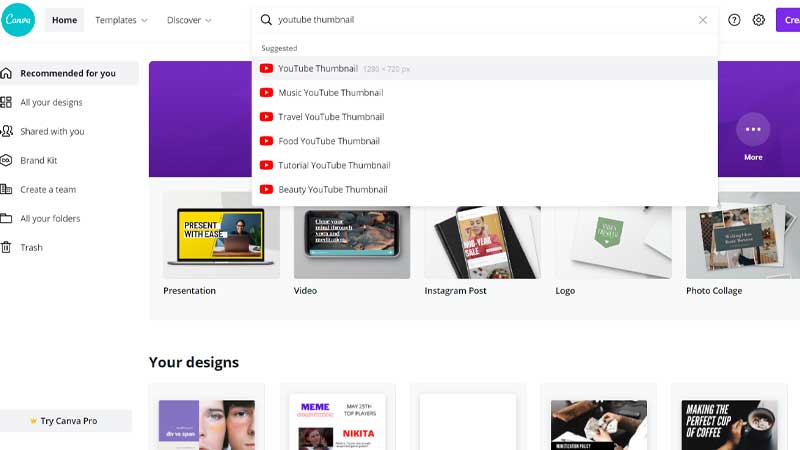Click the Trash bin icon
This screenshot has width=800, height=450.
point(6,247)
